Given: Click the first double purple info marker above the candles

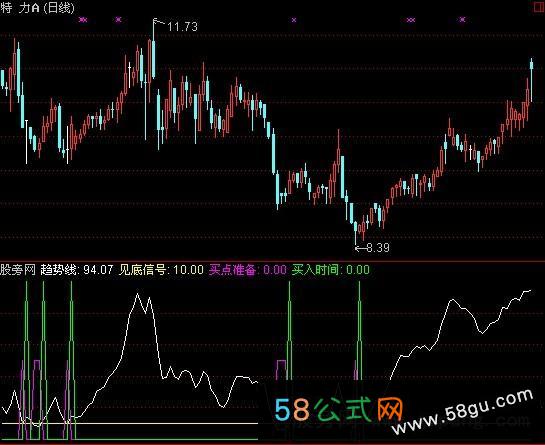Looking at the screenshot, I should (x=83, y=20).
